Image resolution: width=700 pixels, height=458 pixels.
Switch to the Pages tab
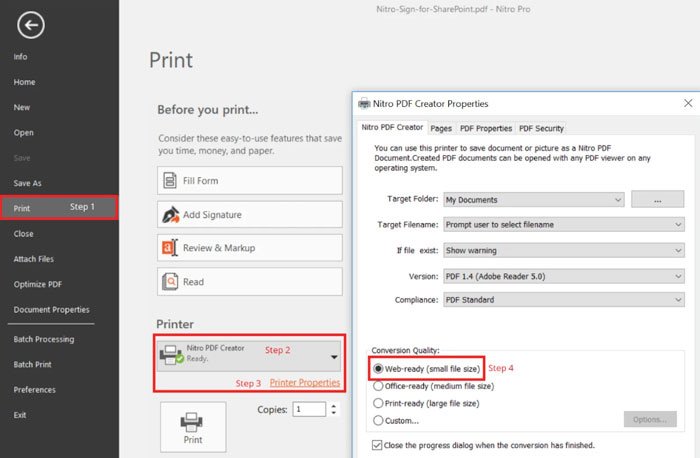441,129
